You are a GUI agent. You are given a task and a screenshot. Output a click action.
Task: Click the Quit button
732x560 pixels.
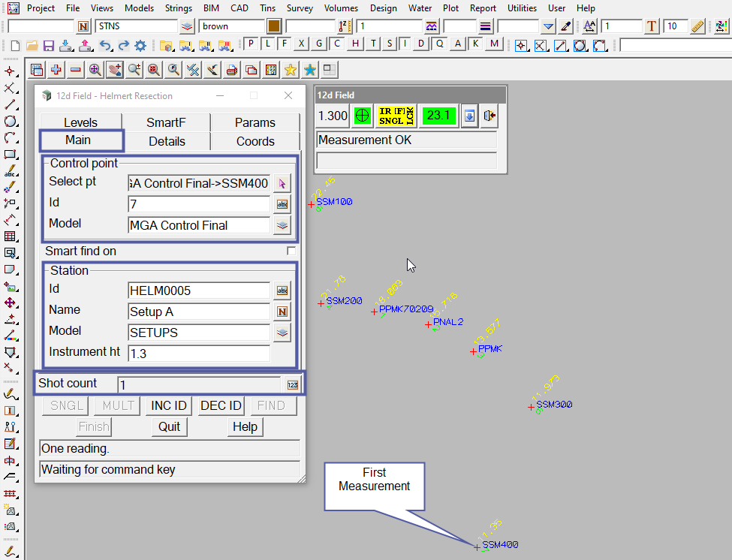(x=169, y=426)
